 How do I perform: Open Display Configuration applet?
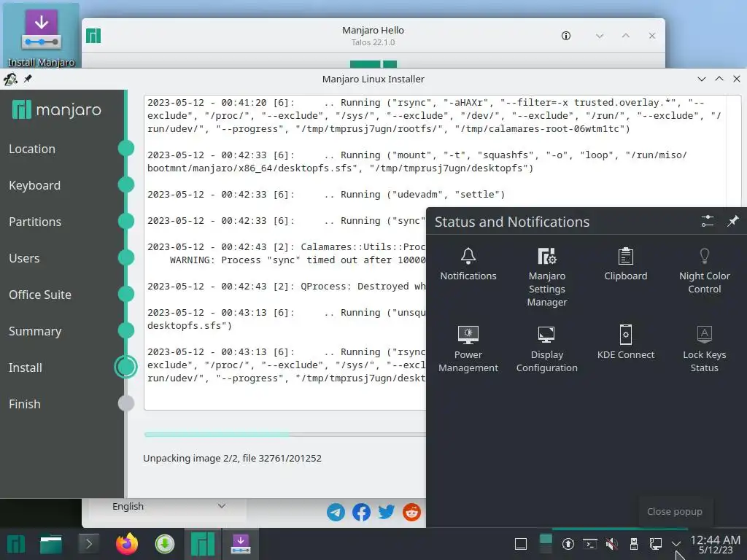(547, 349)
